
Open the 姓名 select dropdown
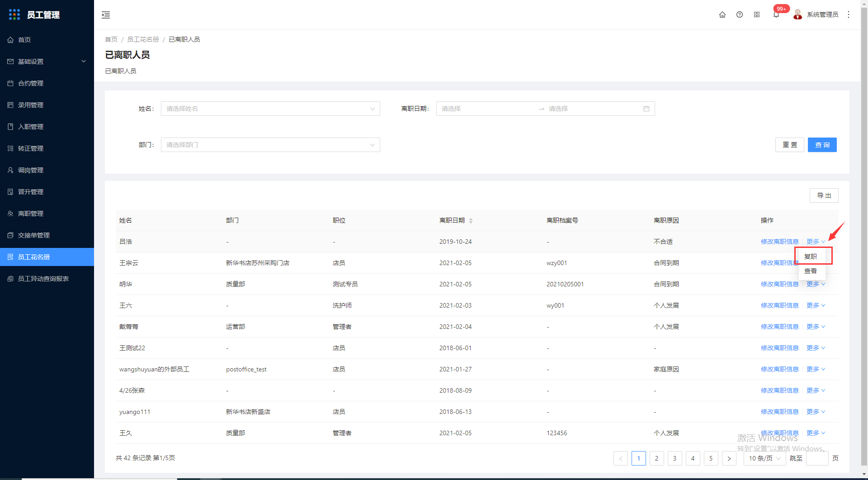[x=270, y=109]
